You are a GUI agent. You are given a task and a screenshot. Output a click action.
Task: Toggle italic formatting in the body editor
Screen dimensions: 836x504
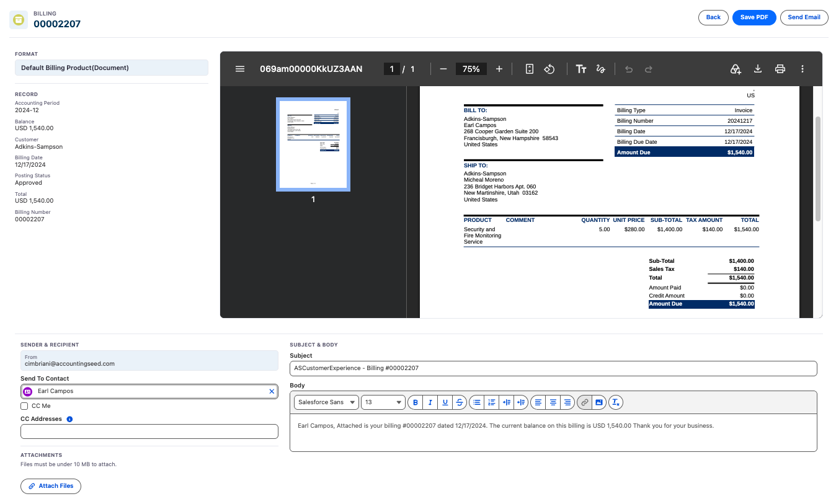click(430, 402)
